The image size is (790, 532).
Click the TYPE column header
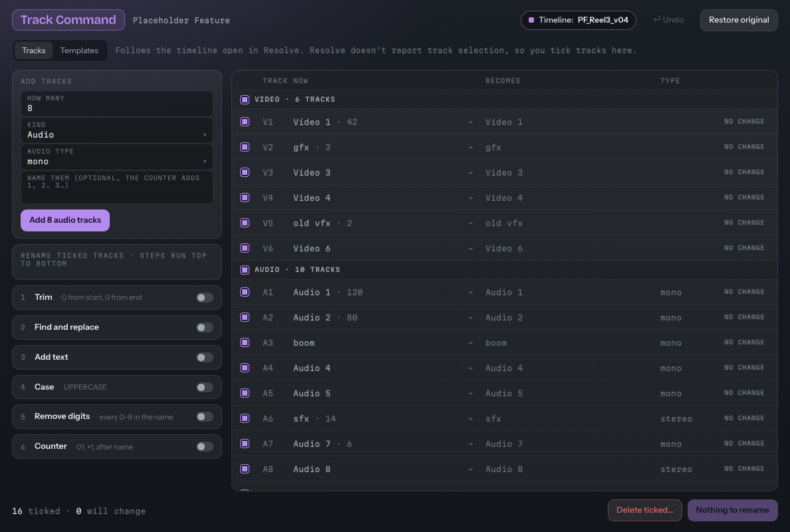click(670, 80)
